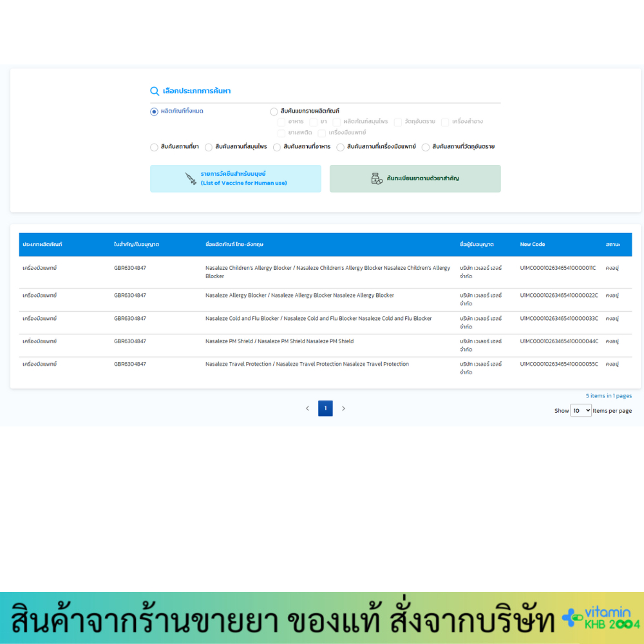This screenshot has height=644, width=644.
Task: Click the ประเภทผลิตภัณฑ์ column header
Action: [x=43, y=245]
